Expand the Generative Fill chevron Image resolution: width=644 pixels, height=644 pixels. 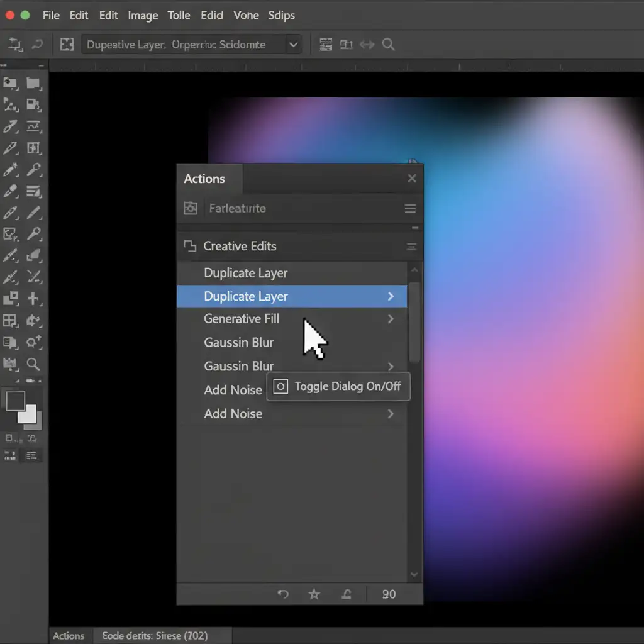point(391,319)
